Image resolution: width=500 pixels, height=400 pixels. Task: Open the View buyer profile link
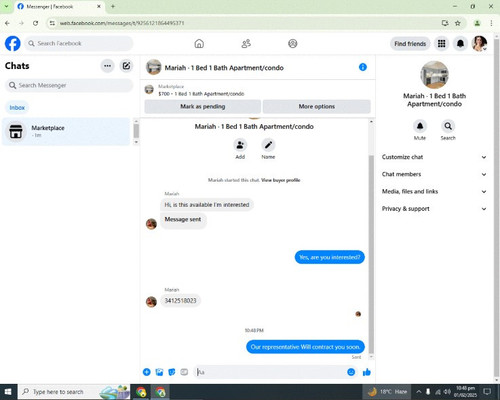(x=281, y=180)
